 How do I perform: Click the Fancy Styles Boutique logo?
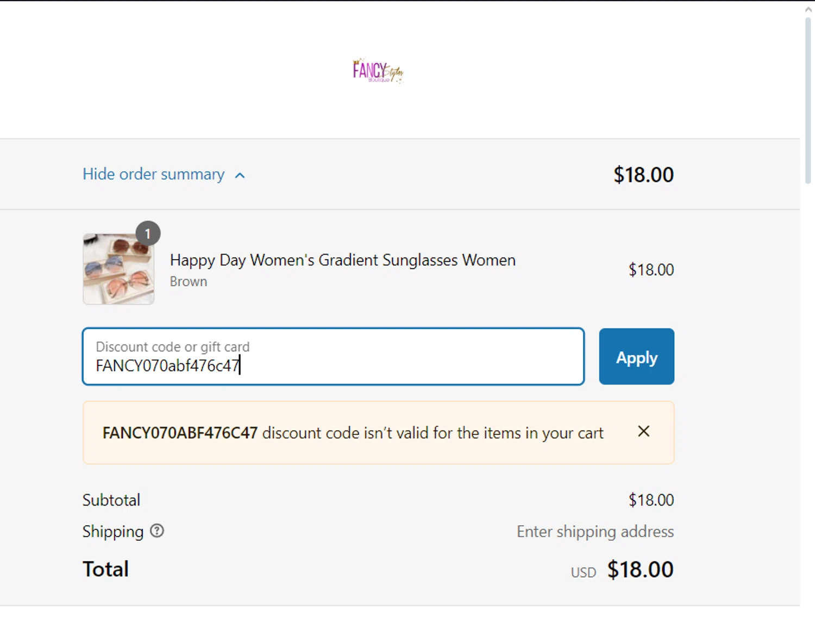click(x=378, y=71)
